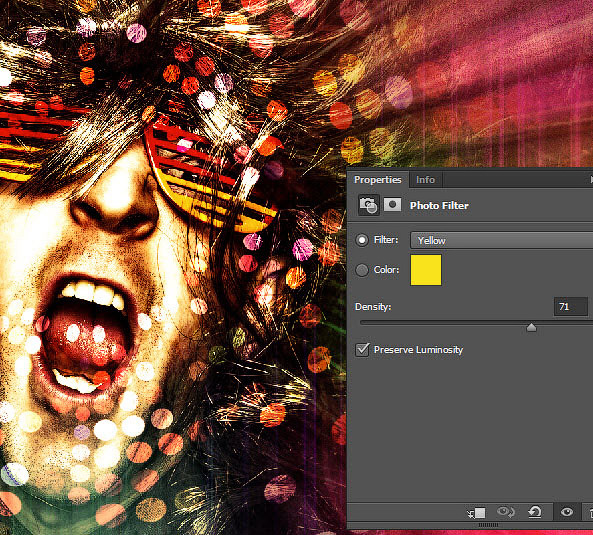
Task: Uncheck Preserve Luminosity
Action: 362,350
